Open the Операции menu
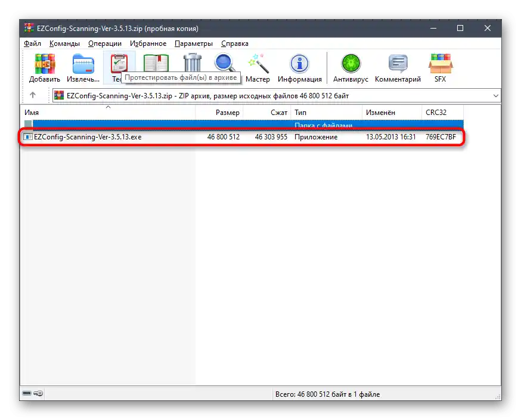The height and width of the screenshot is (420, 521). pyautogui.click(x=105, y=43)
